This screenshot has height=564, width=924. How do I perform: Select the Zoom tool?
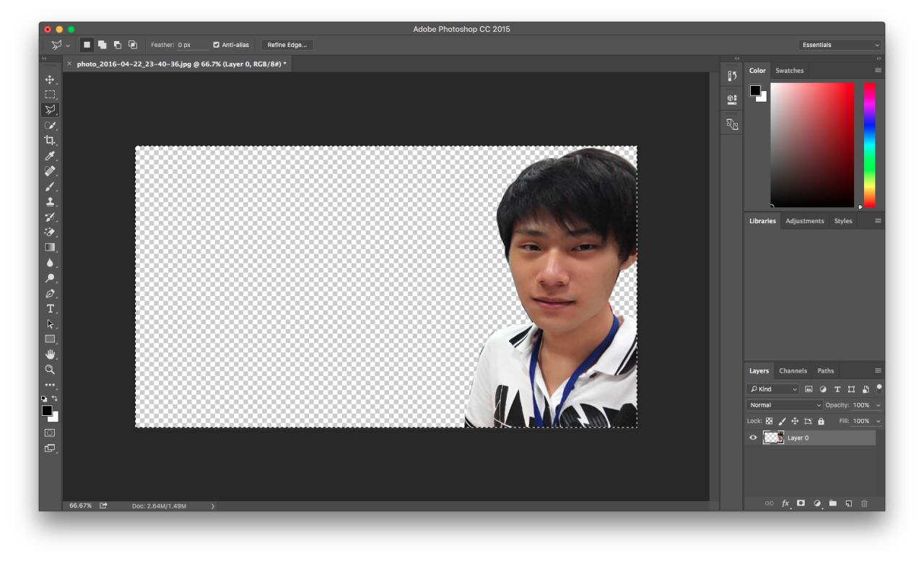click(50, 369)
